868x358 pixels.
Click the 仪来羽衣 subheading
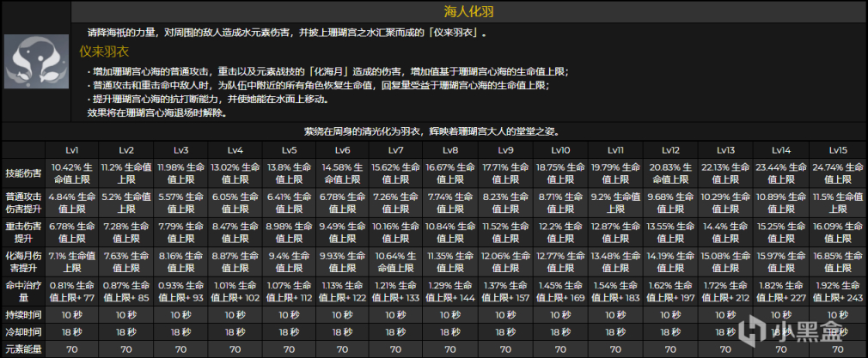pos(104,52)
